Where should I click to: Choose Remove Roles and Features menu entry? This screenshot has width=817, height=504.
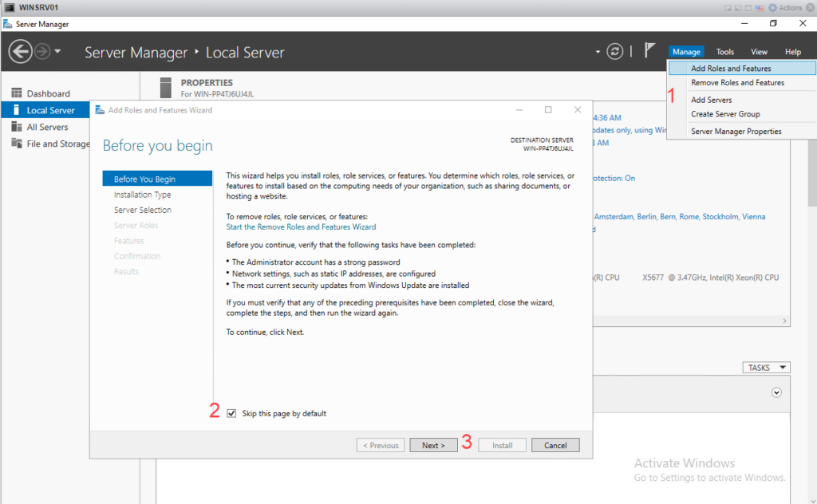coord(742,83)
